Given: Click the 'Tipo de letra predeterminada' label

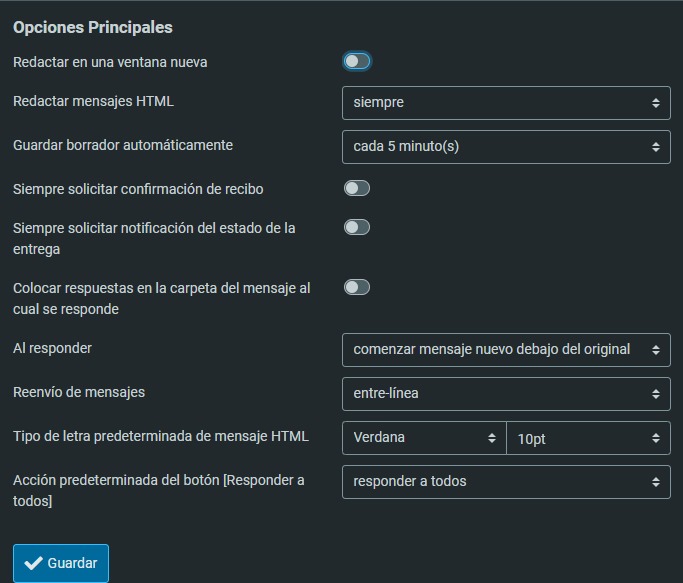Looking at the screenshot, I should [x=161, y=436].
